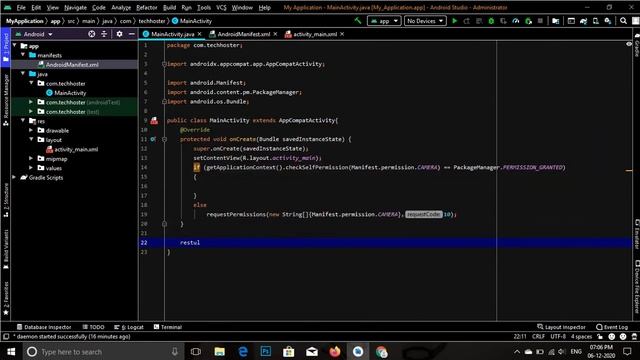
Task: Open the Terminal tool window
Action: (x=167, y=327)
